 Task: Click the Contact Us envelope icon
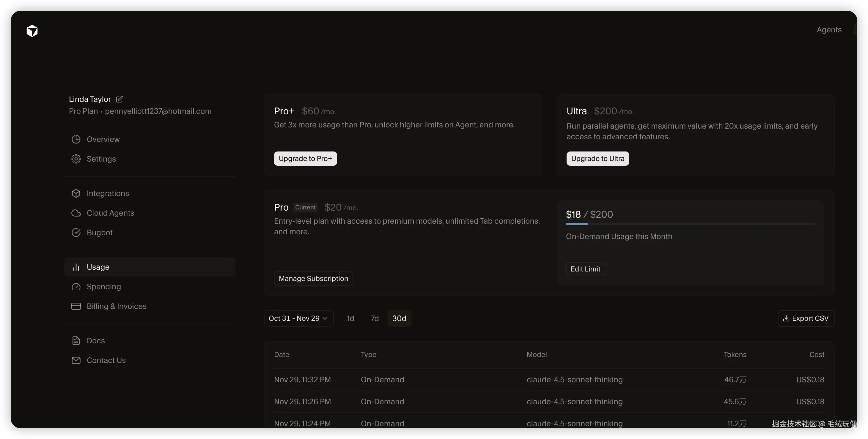(76, 360)
